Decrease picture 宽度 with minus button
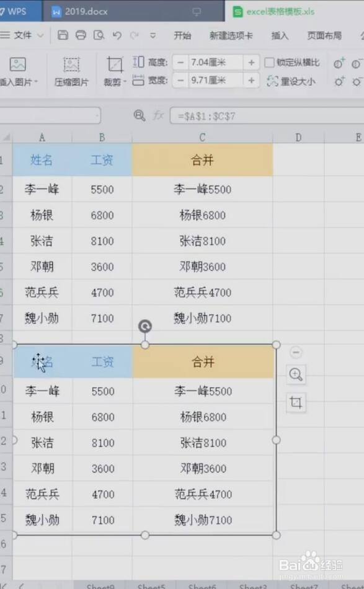Screen dimensions: 364x589 coord(180,80)
